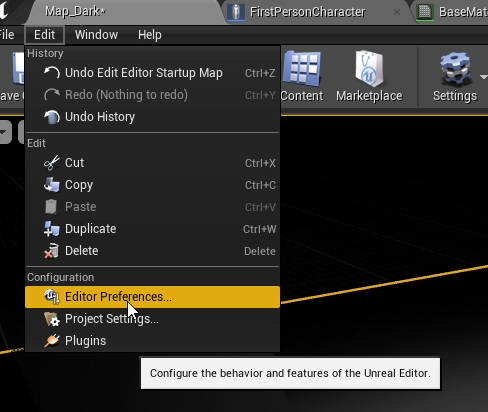This screenshot has height=412, width=488.
Task: Click the Unreal Engine logo
Action: tap(4, 11)
